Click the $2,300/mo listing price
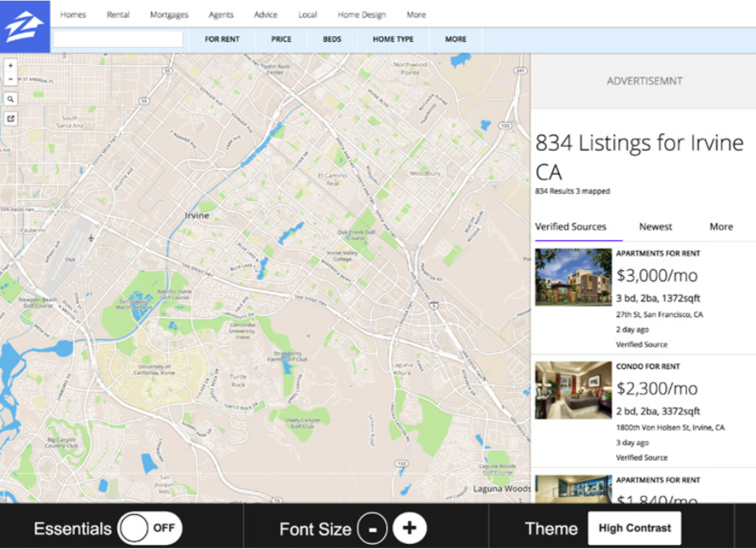756x549 pixels. coord(657,388)
